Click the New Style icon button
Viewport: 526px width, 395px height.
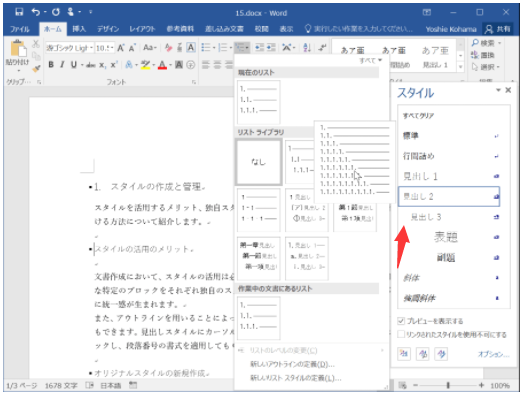(404, 354)
